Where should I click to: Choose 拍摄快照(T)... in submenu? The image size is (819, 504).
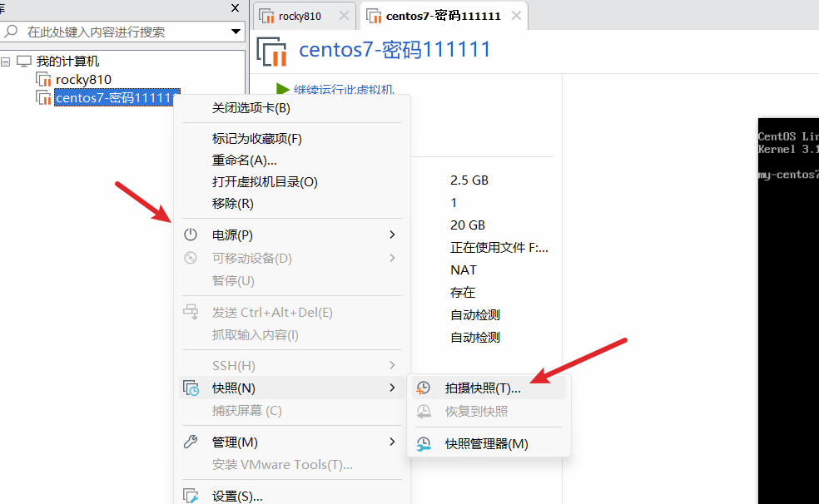coord(489,388)
